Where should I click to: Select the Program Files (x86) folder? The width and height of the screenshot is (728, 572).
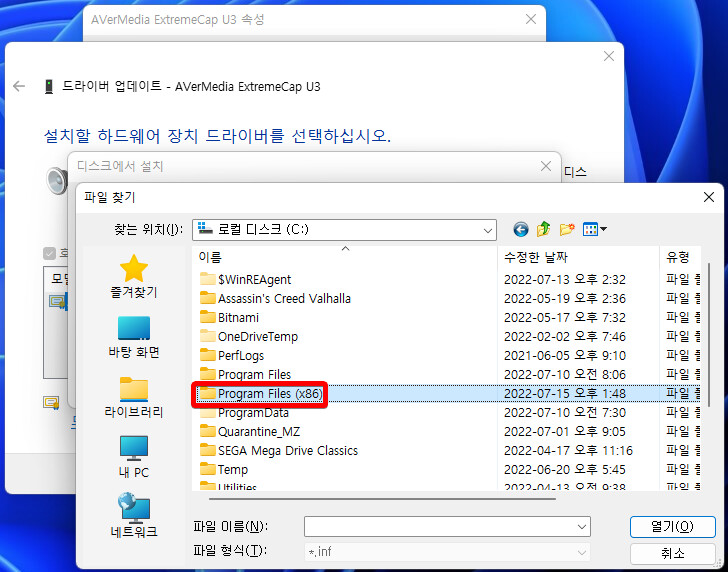(269, 394)
